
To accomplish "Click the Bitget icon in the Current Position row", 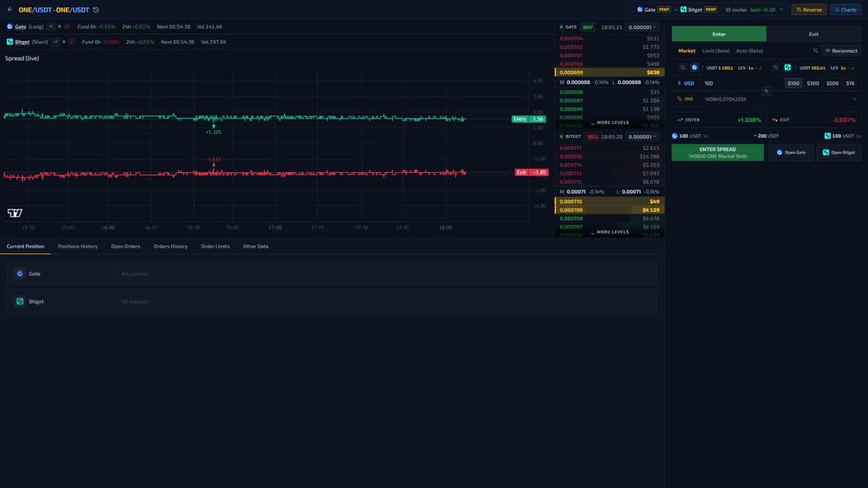I will pyautogui.click(x=20, y=302).
